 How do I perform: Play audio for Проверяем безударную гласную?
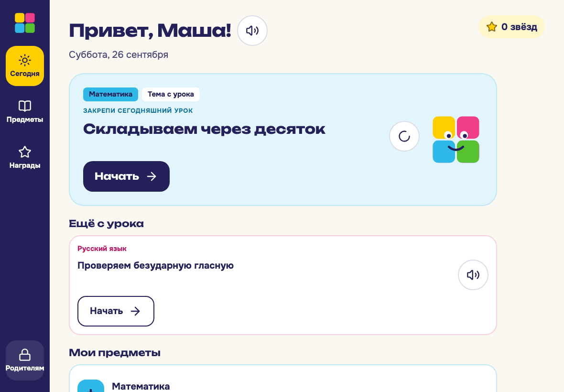click(473, 275)
